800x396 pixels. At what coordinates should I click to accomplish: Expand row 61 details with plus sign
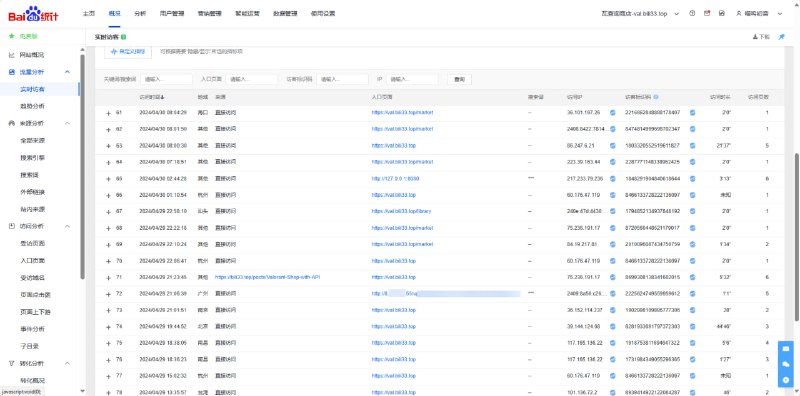108,113
